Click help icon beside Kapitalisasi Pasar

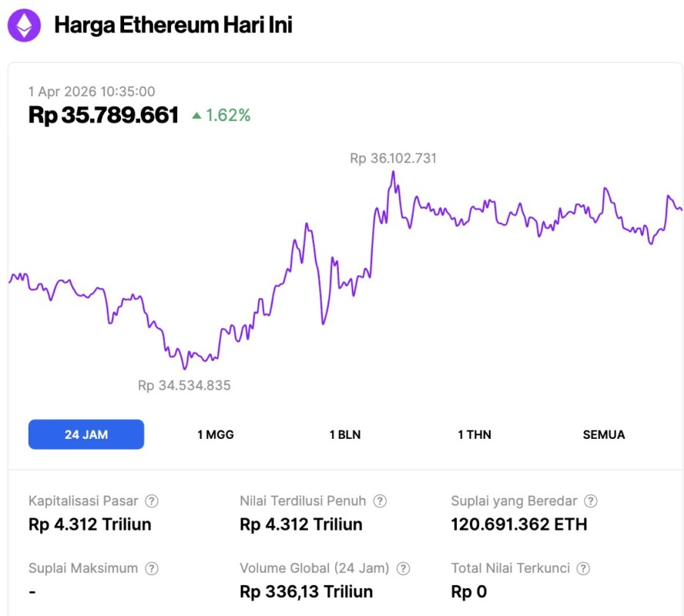pyautogui.click(x=152, y=501)
